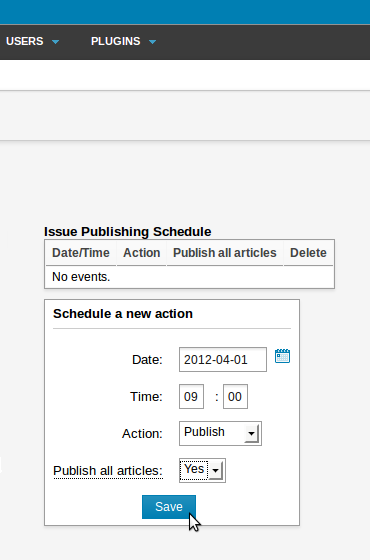Open the Action dropdown showing Publish
370x560 pixels.
[x=220, y=433]
